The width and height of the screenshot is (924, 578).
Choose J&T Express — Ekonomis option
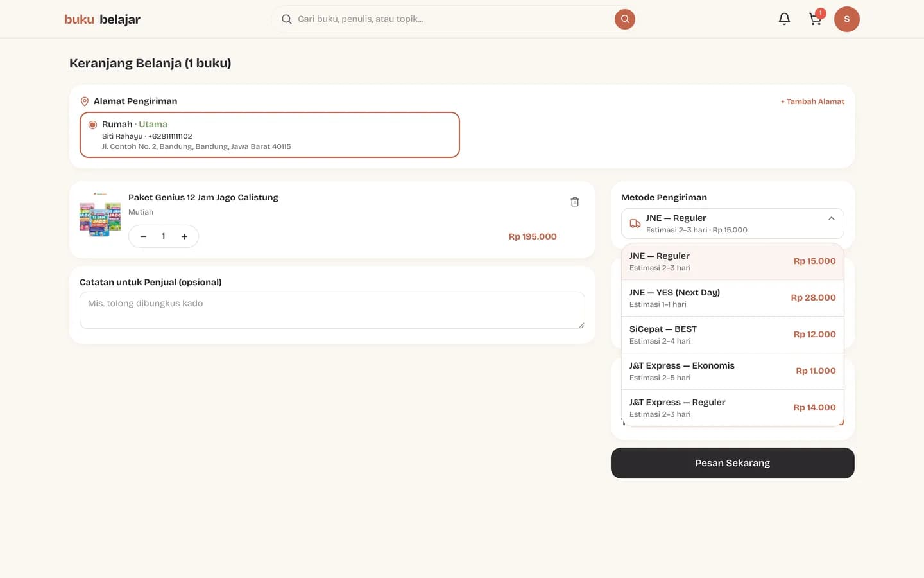pos(733,371)
